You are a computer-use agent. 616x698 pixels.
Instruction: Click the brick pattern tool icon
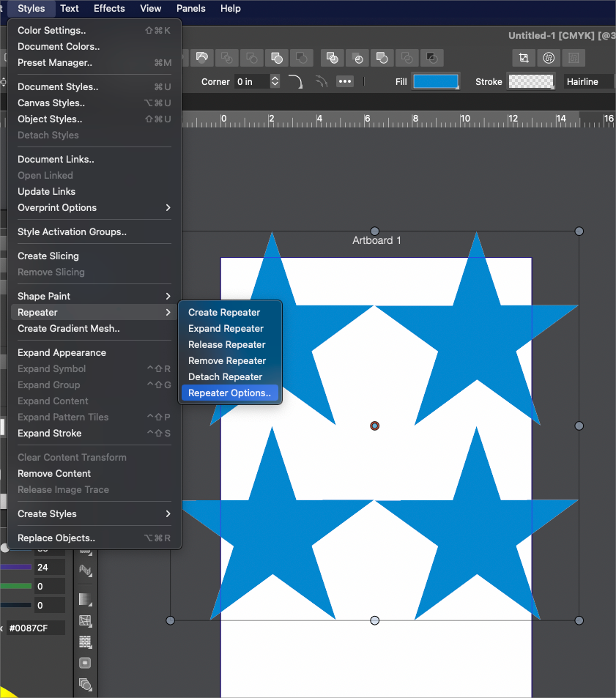(86, 642)
